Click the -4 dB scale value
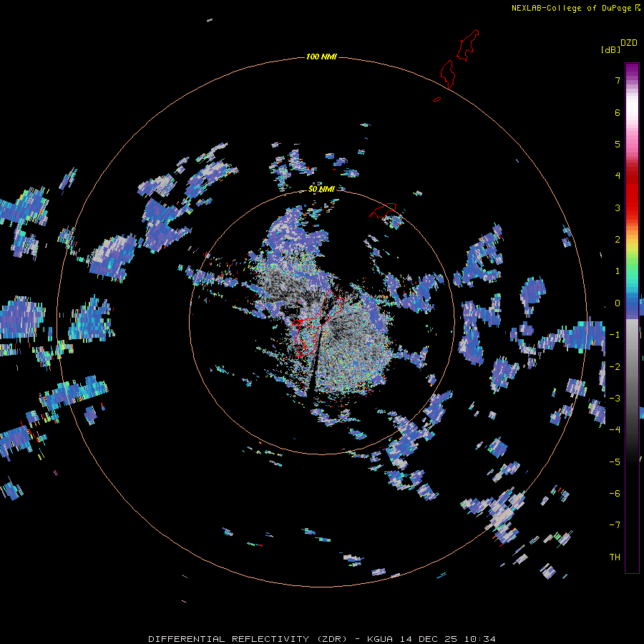Viewport: 644px width, 644px height. (x=615, y=429)
